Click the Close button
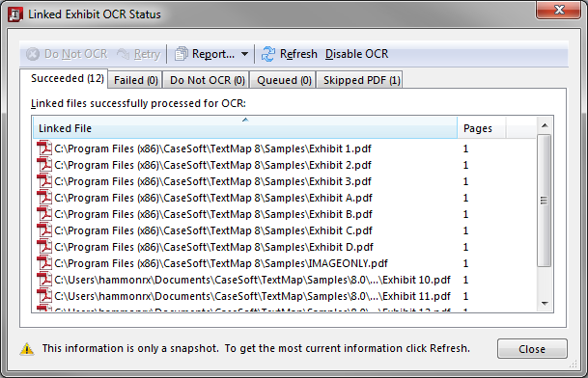 (532, 349)
